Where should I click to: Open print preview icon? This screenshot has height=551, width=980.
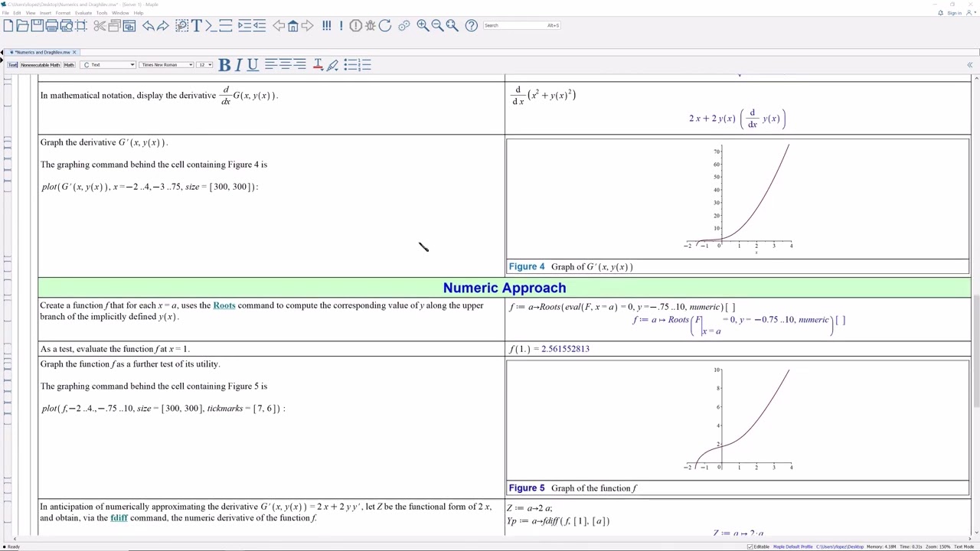(x=67, y=26)
